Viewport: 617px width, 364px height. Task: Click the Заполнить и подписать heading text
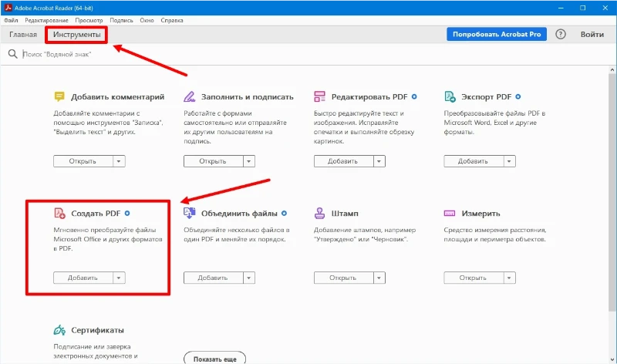pyautogui.click(x=248, y=97)
